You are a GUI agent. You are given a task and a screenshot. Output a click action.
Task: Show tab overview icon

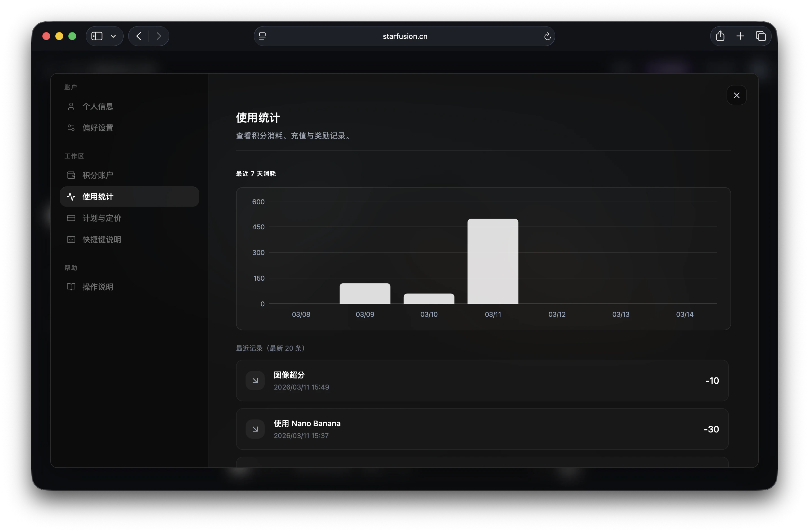tap(760, 36)
